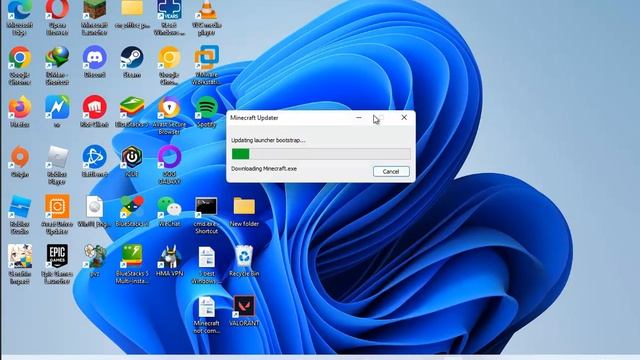Launch WeChat from the desktop
The image size is (640, 360).
pos(169,211)
